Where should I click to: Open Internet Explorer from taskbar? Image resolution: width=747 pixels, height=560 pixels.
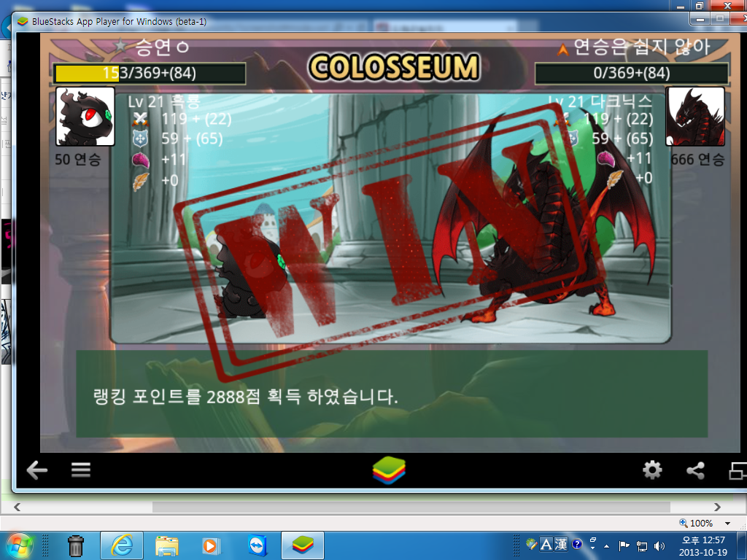coord(122,545)
